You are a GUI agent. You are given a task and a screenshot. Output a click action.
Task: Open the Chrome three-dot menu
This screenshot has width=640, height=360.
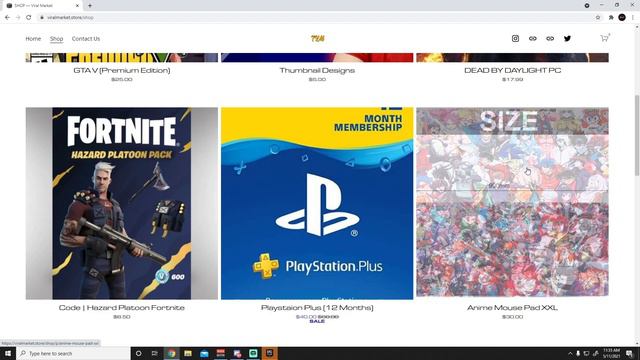point(633,17)
